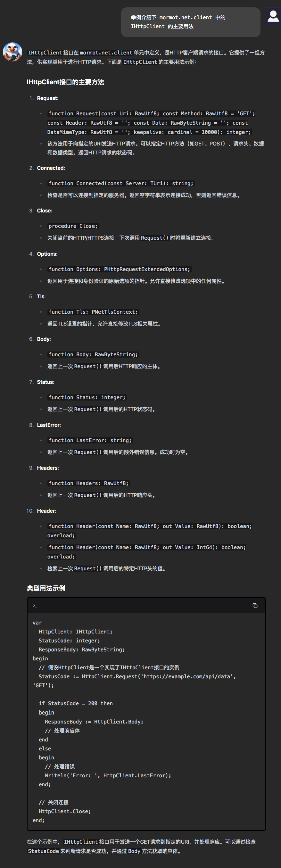Select the 'IHttpClient接口的主要方法' heading
Viewport: 281px width, 868px height.
click(x=66, y=82)
